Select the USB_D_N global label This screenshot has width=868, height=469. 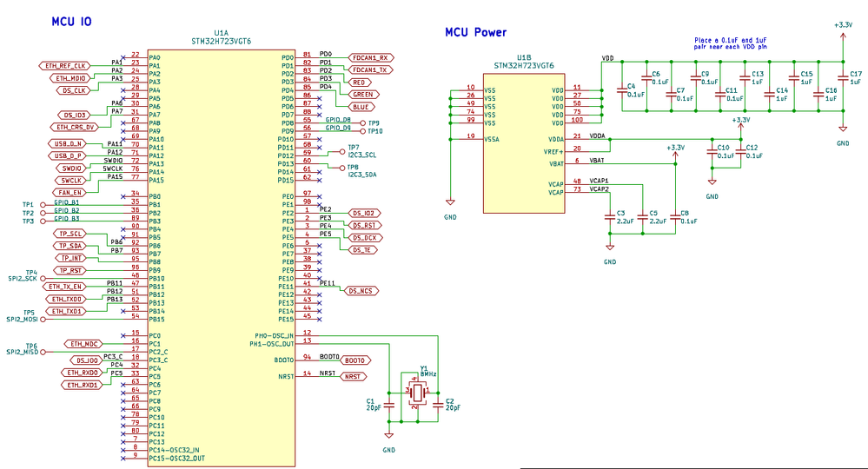click(67, 144)
